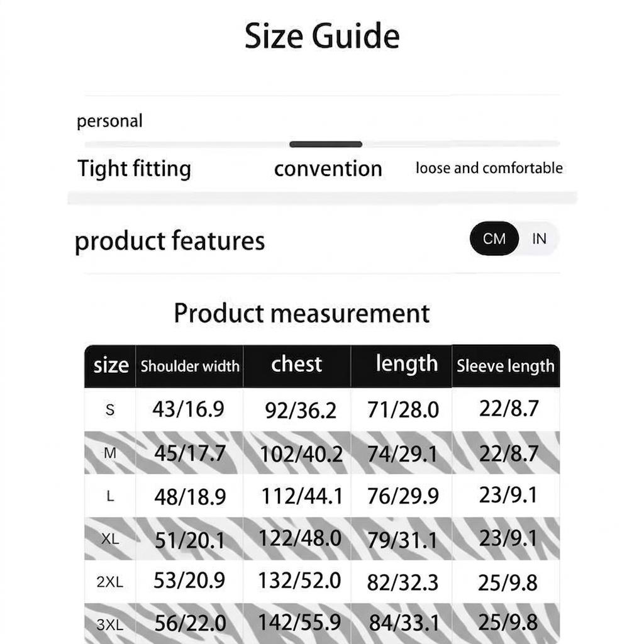Select the loose and comfortable label
The width and height of the screenshot is (644, 644).
click(489, 168)
